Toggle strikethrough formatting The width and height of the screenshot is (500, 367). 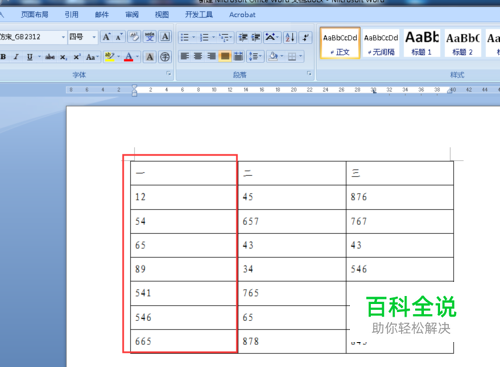click(50, 57)
